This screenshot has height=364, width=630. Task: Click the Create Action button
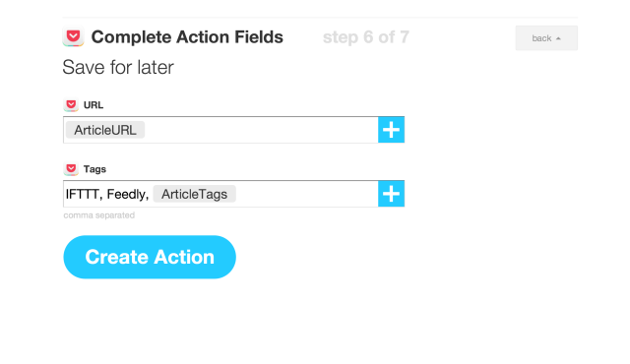150,257
